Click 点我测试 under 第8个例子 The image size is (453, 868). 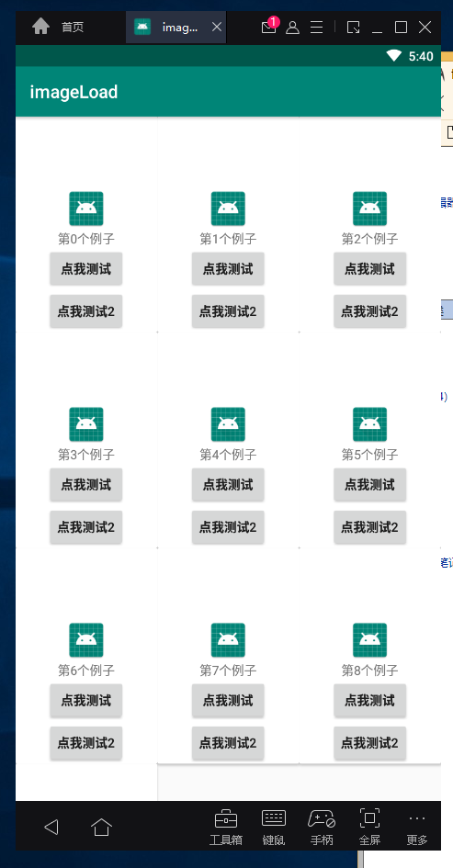370,701
